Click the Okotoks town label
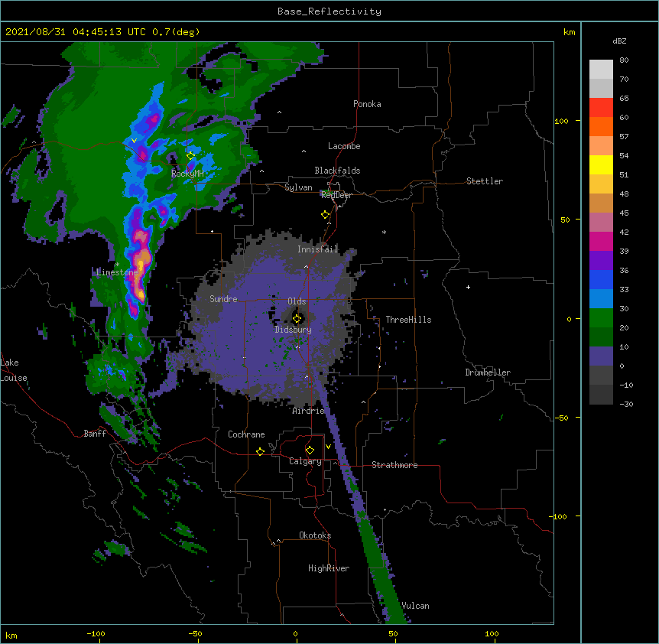 point(315,535)
